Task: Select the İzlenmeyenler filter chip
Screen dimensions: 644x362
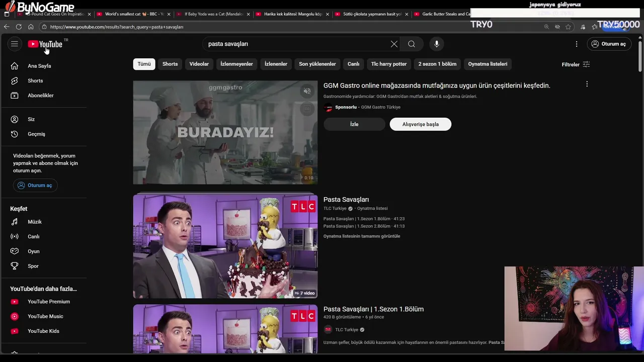Action: click(236, 64)
